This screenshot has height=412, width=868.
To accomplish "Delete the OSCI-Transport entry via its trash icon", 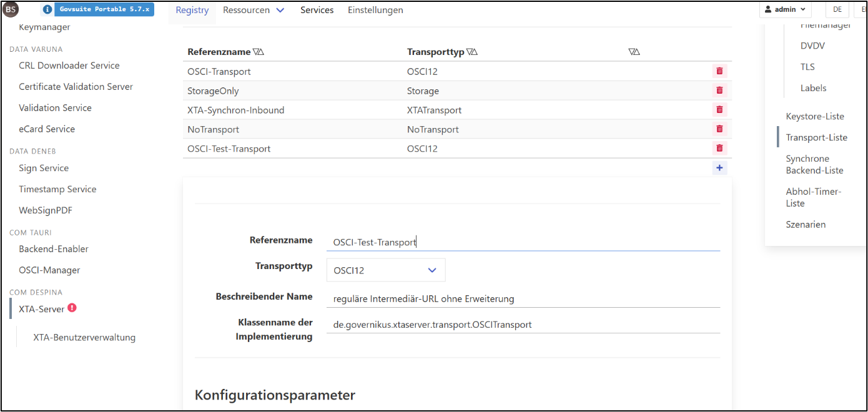I will 719,71.
